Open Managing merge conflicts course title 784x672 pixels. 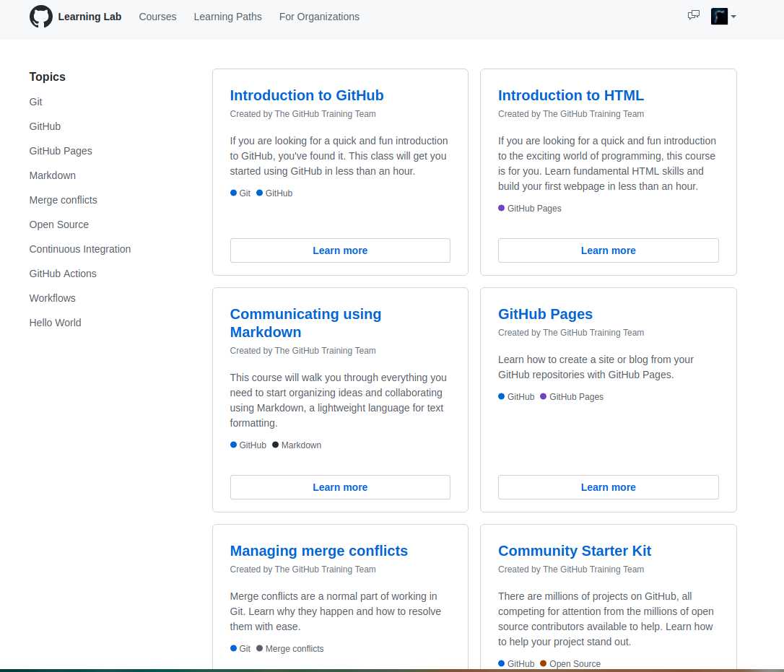click(318, 551)
